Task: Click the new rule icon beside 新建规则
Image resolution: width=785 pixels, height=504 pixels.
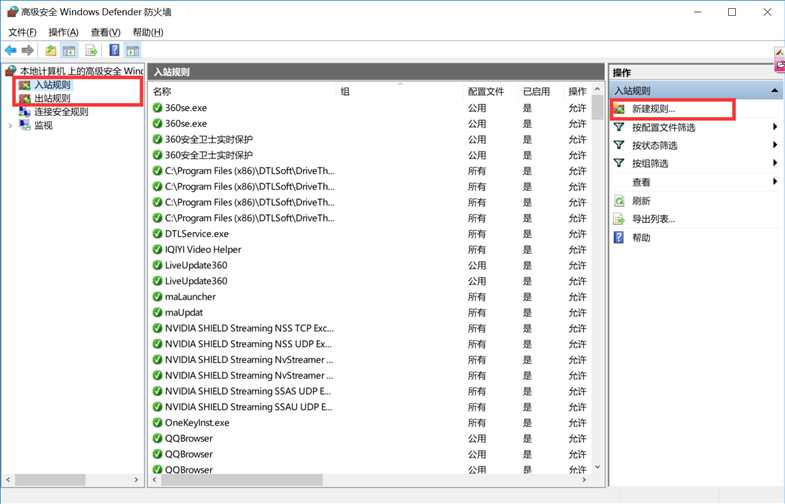Action: [619, 109]
